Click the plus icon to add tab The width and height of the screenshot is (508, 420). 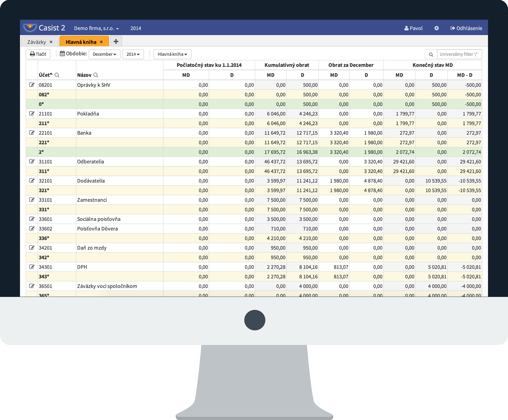[116, 41]
